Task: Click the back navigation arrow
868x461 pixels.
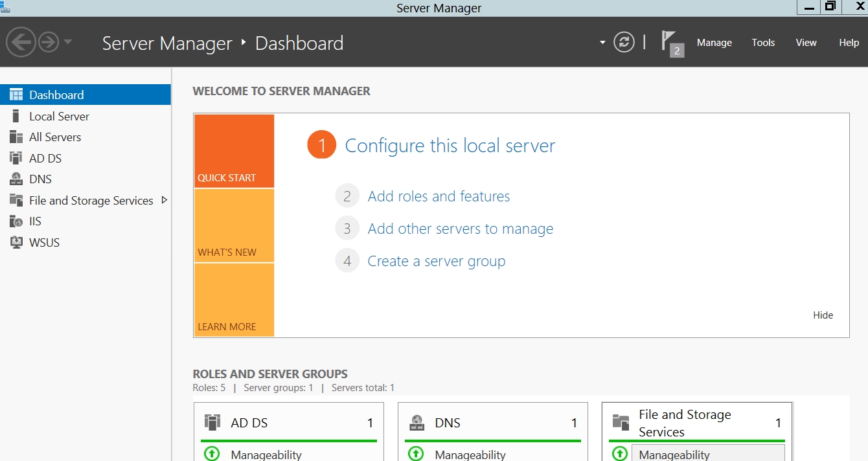Action: [x=19, y=43]
